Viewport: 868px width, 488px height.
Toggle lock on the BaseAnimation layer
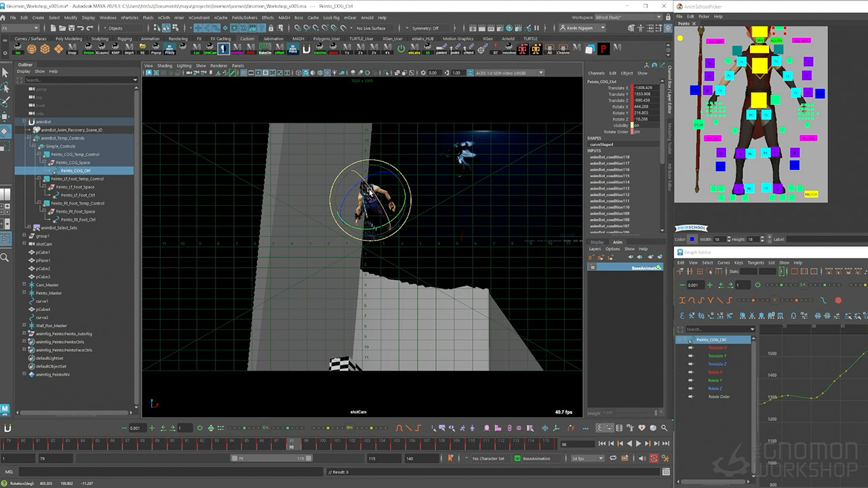coord(592,268)
